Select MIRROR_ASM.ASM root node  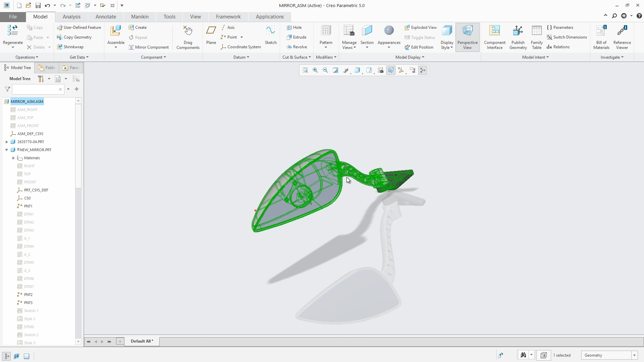tap(27, 102)
